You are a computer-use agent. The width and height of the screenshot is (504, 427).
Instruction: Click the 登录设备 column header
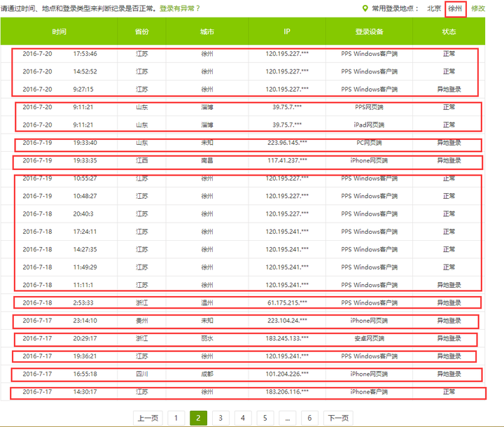[x=369, y=31]
